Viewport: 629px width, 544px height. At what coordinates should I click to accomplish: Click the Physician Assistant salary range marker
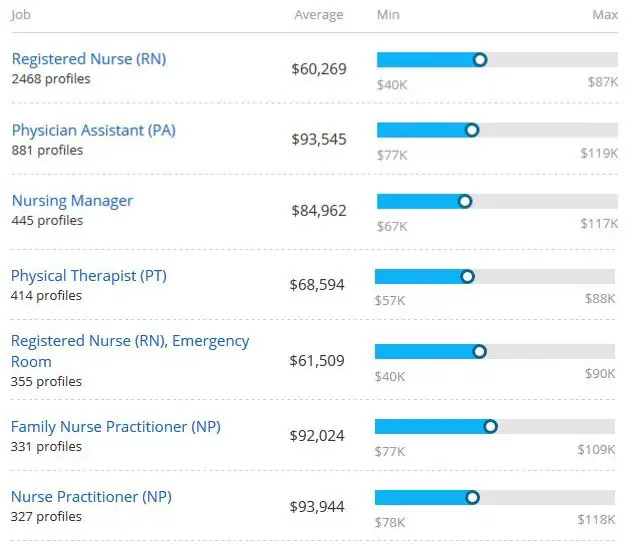pyautogui.click(x=472, y=130)
